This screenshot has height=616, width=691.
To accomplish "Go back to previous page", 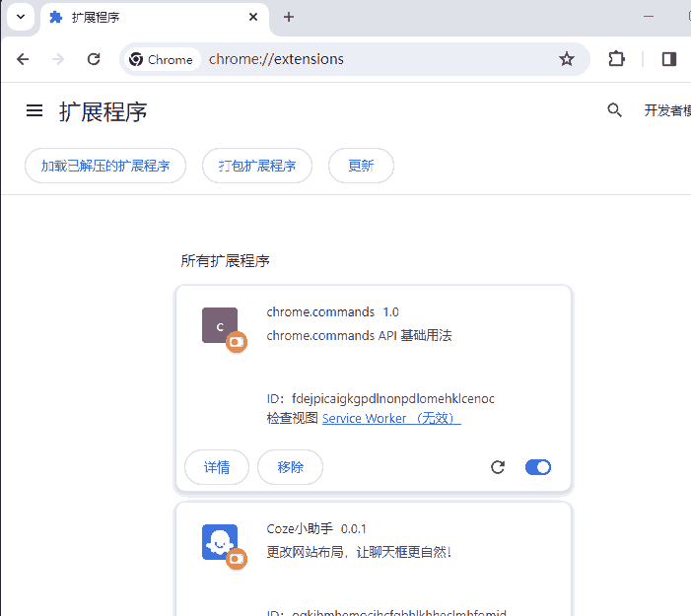I will pyautogui.click(x=23, y=59).
